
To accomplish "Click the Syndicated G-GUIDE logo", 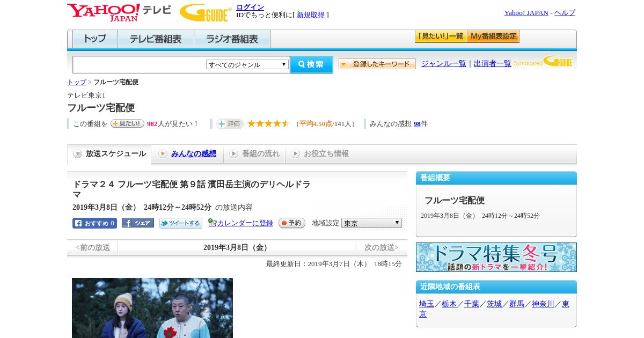I will (x=543, y=62).
